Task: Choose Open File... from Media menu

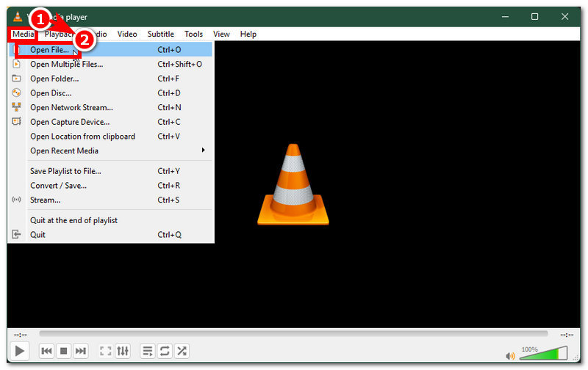Action: tap(50, 50)
